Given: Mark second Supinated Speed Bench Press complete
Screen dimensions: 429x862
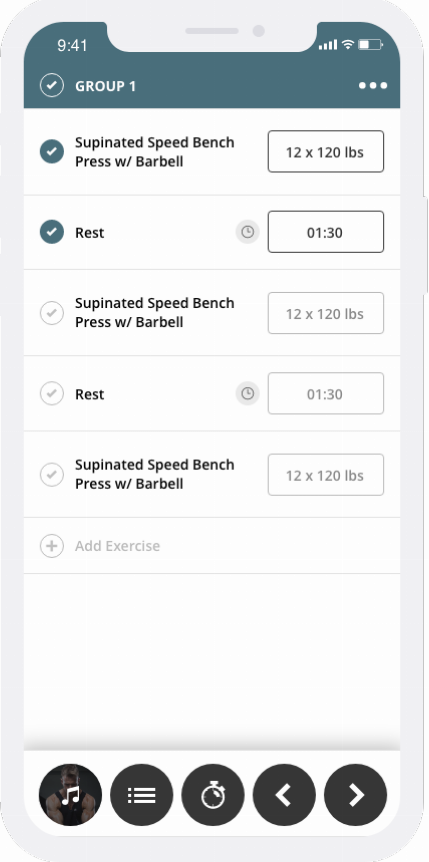Looking at the screenshot, I should pos(52,313).
